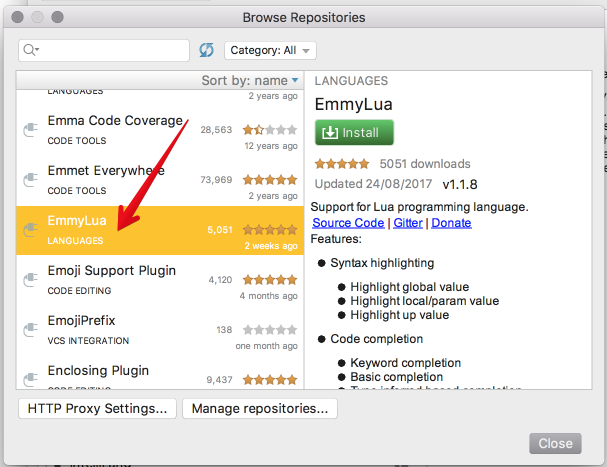Click 'Basic completion' item
607x467 pixels.
396,377
